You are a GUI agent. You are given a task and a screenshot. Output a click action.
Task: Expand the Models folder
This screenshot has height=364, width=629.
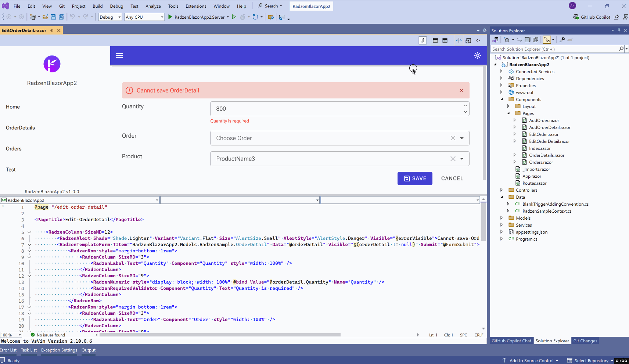tap(502, 218)
